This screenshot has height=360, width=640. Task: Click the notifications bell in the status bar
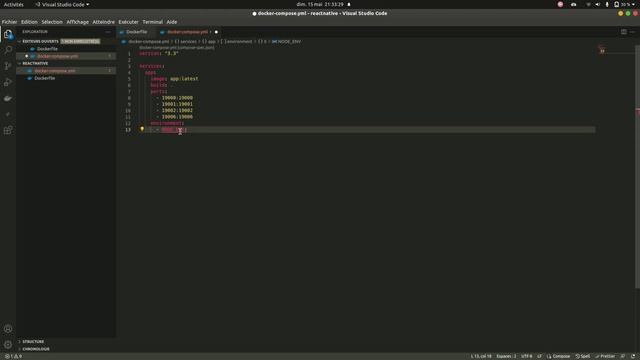pyautogui.click(x=633, y=356)
